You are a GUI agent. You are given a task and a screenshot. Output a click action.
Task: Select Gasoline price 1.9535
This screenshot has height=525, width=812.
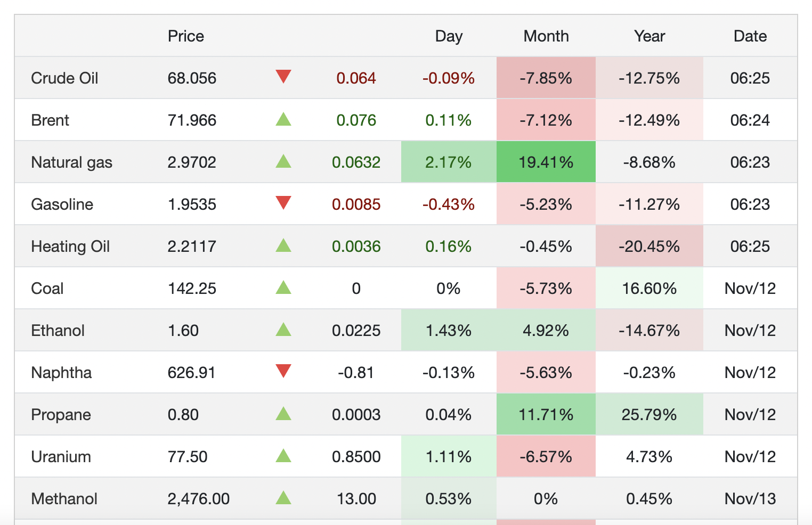(192, 204)
